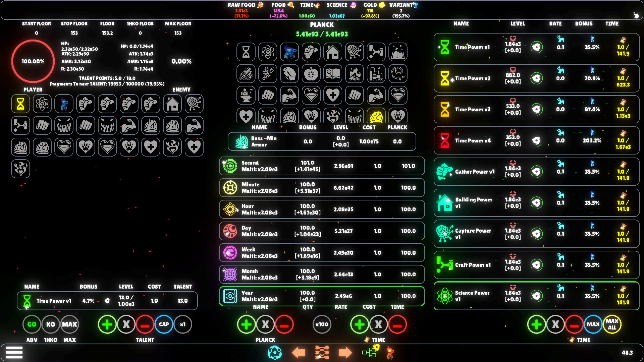This screenshot has height=362, width=644.
Task: Click the red 100.00% progress circle
Action: click(33, 61)
